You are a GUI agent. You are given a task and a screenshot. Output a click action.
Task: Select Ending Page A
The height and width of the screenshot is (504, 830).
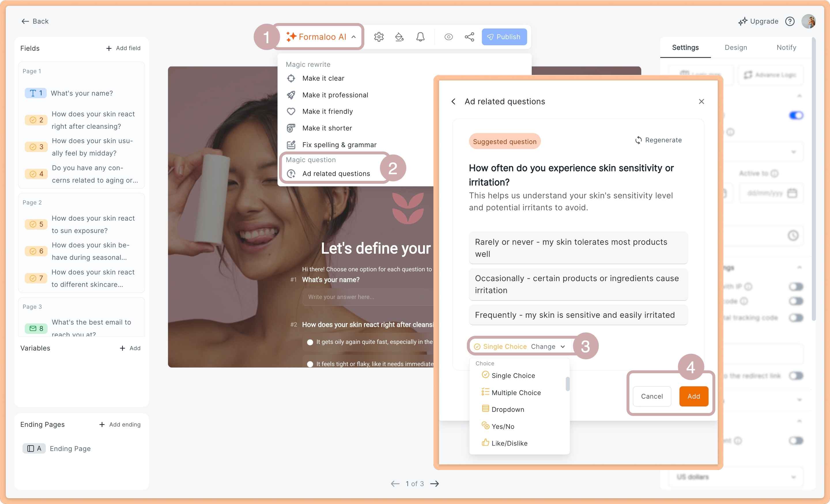(x=56, y=448)
